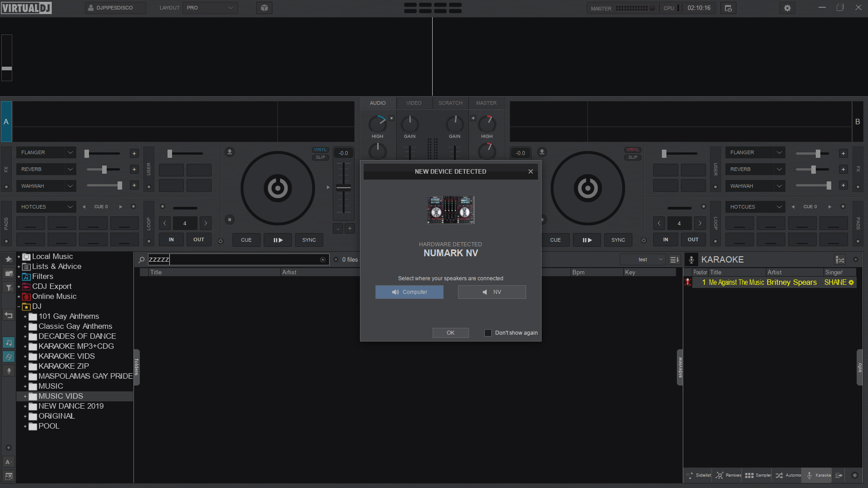Open the Automix tab
Screen dimensions: 868x488
pyautogui.click(x=788, y=475)
